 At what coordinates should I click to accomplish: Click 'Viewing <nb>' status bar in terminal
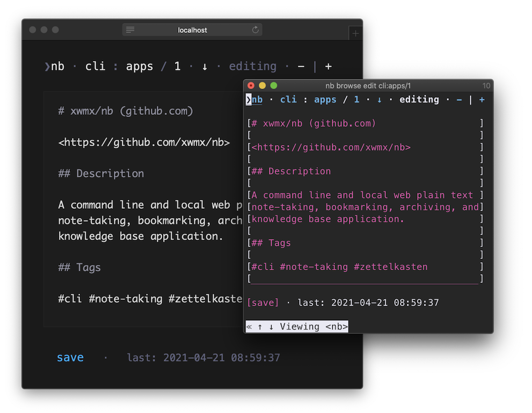(x=297, y=327)
